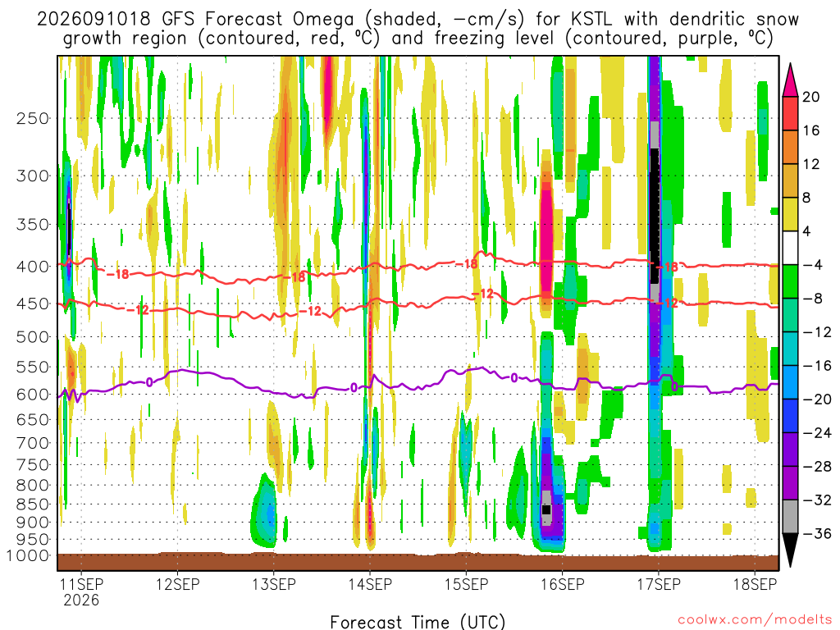Click the chart title mentioning KSTL
Image resolution: width=840 pixels, height=630 pixels.
[418, 29]
